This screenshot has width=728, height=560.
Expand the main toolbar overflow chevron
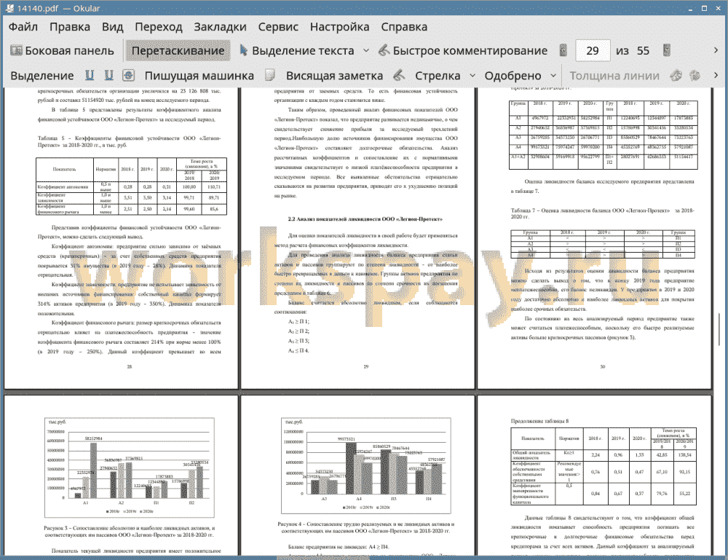click(x=716, y=50)
